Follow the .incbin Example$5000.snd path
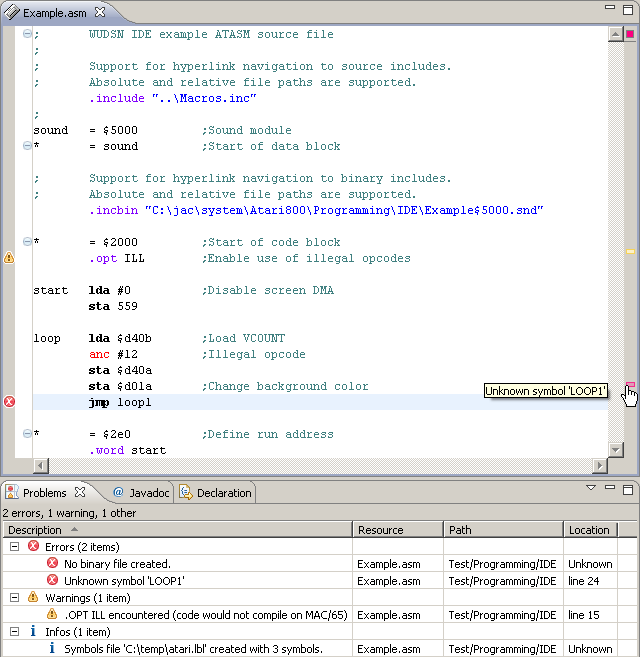Image resolution: width=640 pixels, height=657 pixels. [344, 210]
